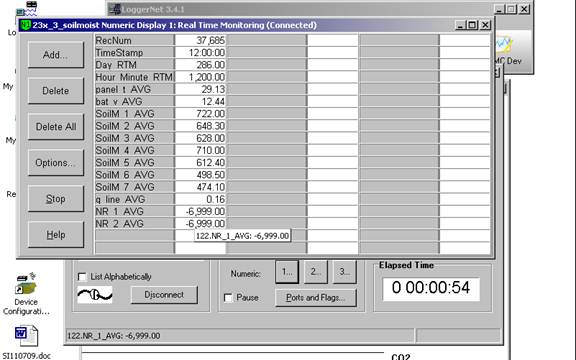Screen dimensions: 576x360
Task: Select the SoilM_1_AVG label cell
Action: point(134,114)
